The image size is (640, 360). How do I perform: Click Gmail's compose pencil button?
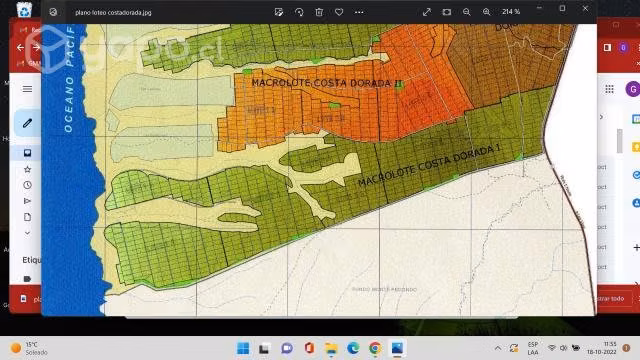point(27,123)
